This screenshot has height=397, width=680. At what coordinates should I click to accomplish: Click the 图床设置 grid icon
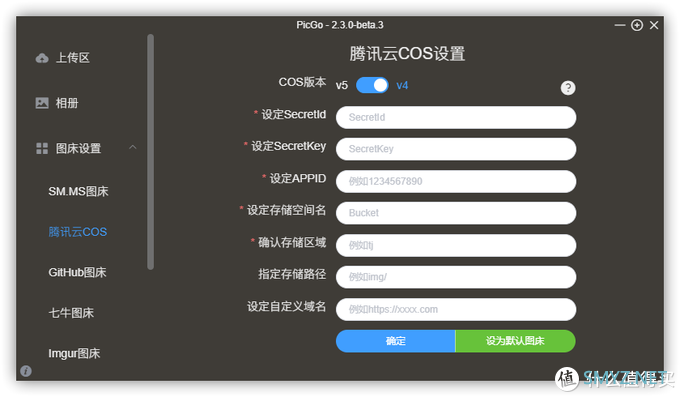pos(42,148)
